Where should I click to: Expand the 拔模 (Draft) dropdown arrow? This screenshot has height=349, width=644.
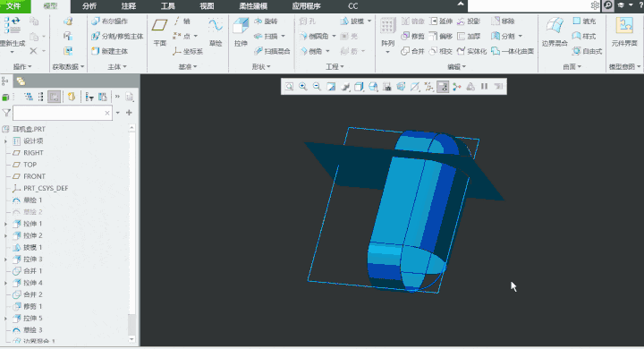[369, 21]
